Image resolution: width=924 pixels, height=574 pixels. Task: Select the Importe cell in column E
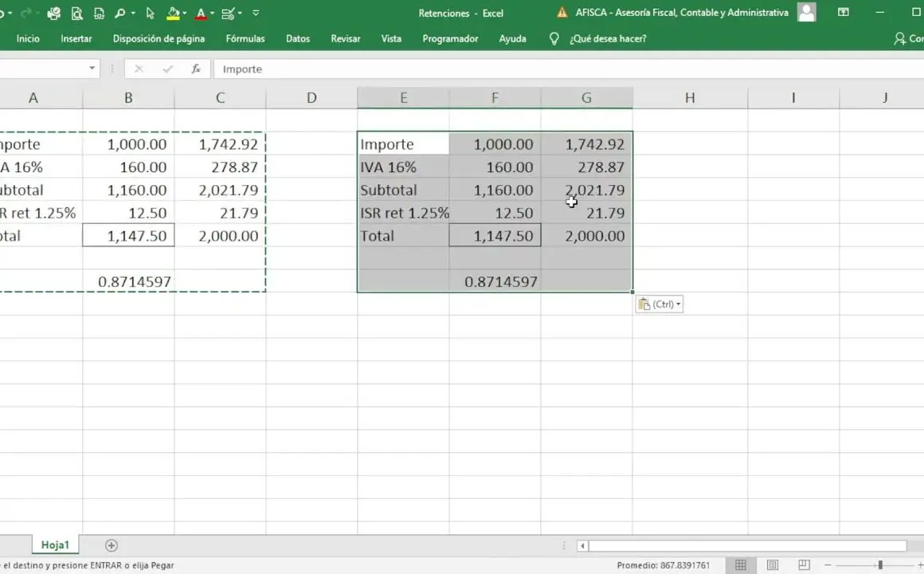point(403,144)
